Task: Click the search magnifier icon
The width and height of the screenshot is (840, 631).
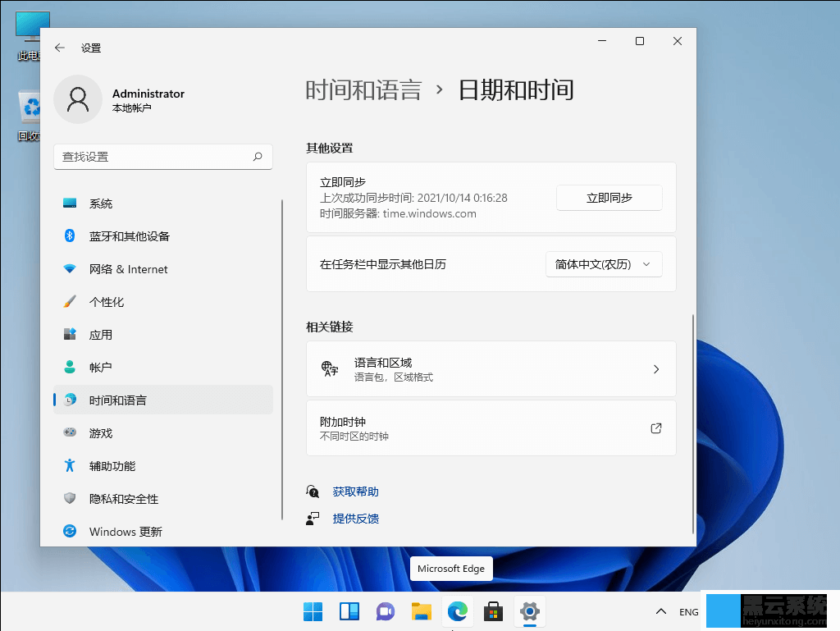Action: 258,157
